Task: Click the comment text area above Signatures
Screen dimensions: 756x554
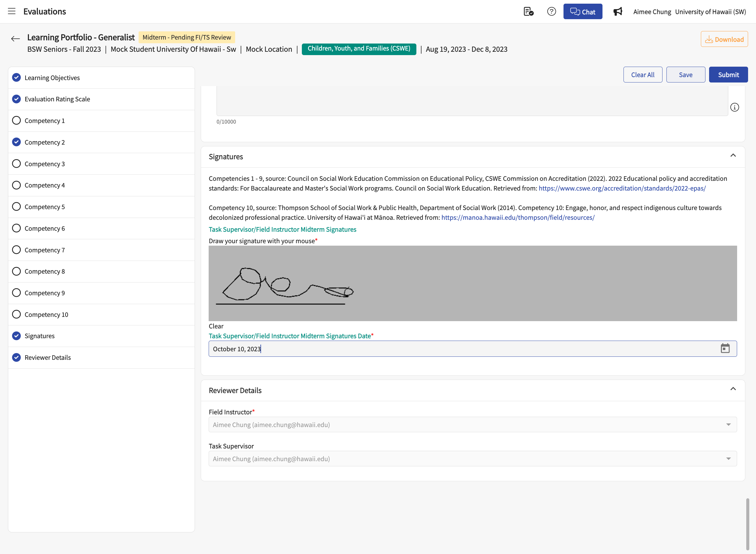Action: (x=472, y=101)
